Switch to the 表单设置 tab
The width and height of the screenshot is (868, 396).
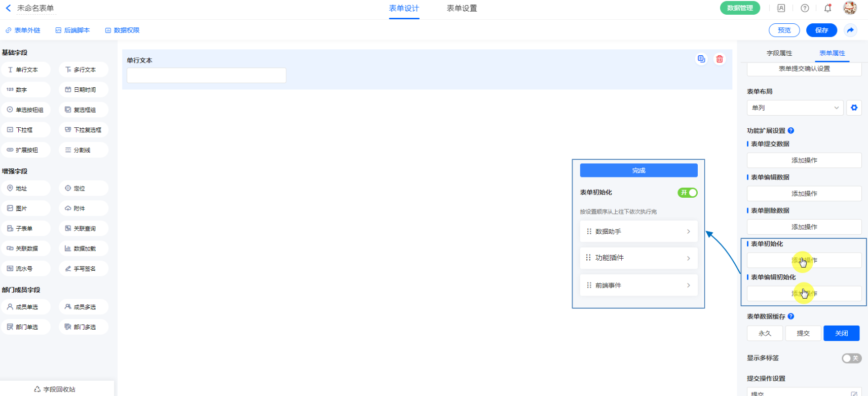coord(462,9)
